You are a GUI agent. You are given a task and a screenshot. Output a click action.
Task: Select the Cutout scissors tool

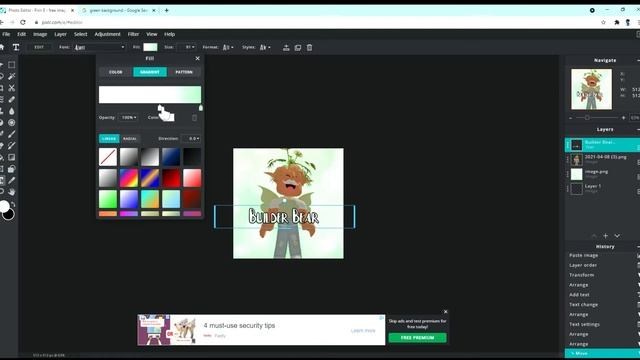11,88
